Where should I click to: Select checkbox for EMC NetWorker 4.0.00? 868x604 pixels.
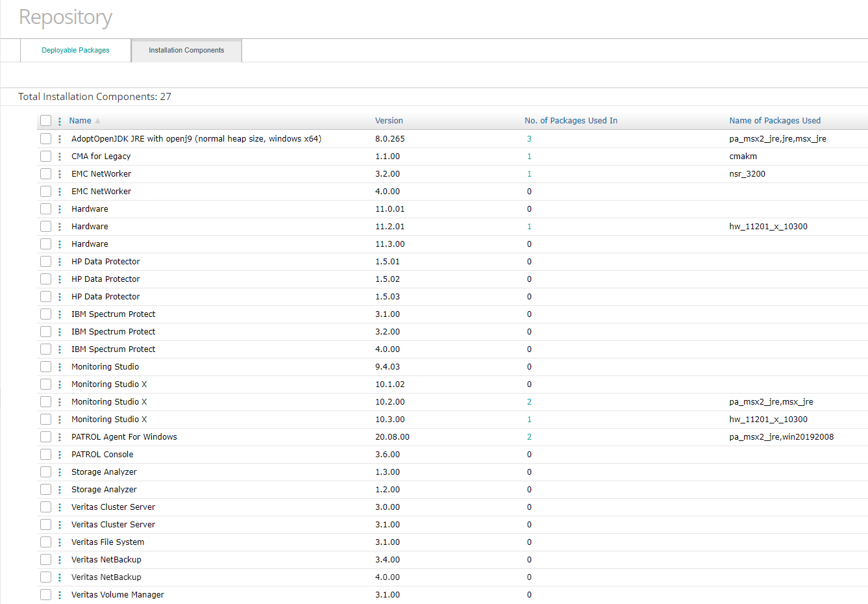pos(45,192)
